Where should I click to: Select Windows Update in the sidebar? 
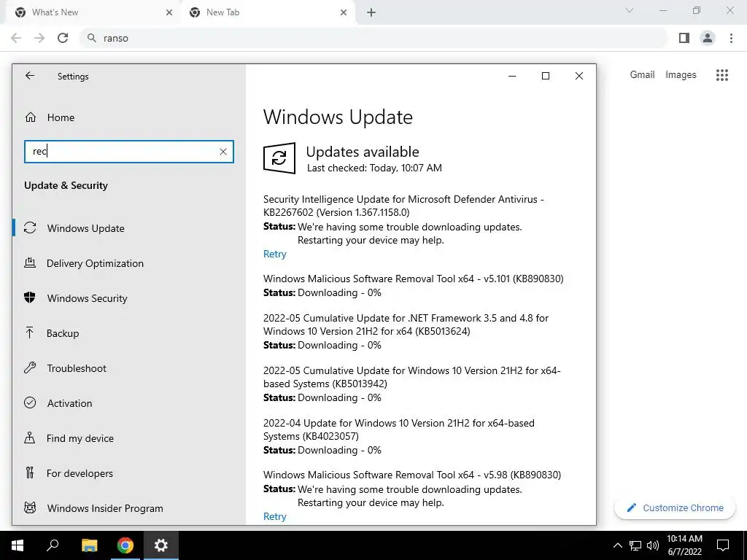(x=128, y=228)
